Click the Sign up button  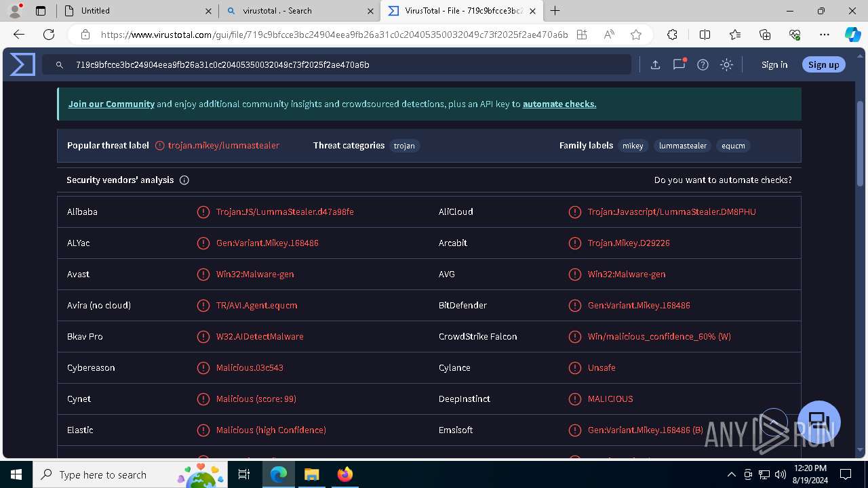coord(824,64)
